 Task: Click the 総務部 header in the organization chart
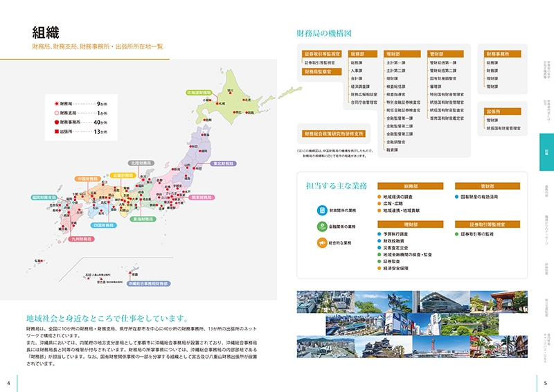(362, 54)
